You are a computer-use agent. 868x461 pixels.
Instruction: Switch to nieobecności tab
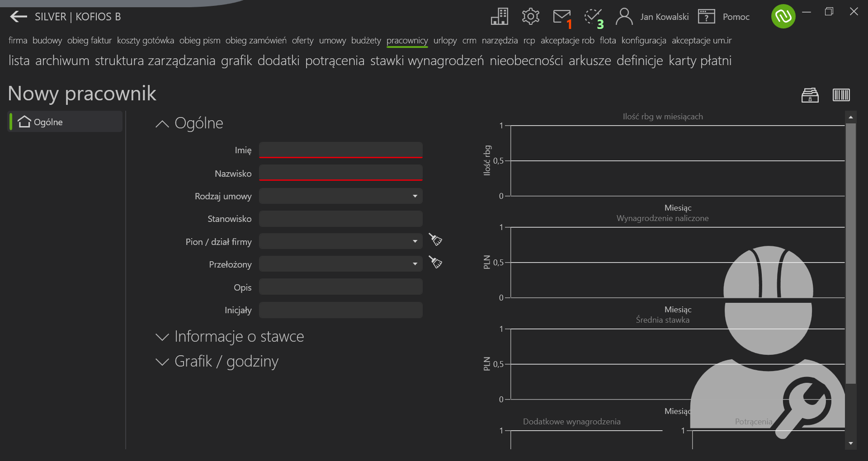click(526, 61)
